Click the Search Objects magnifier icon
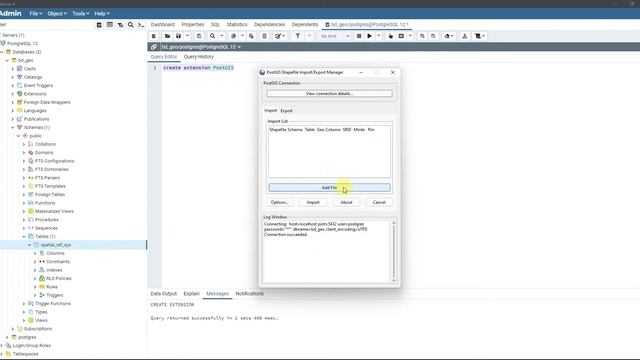This screenshot has width=640, height=360. point(131,25)
